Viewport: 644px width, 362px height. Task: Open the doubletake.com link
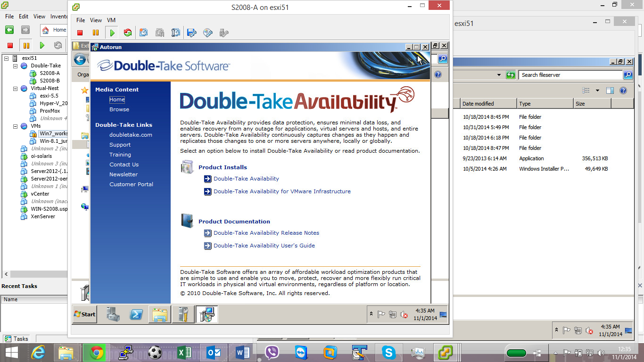coord(131,135)
